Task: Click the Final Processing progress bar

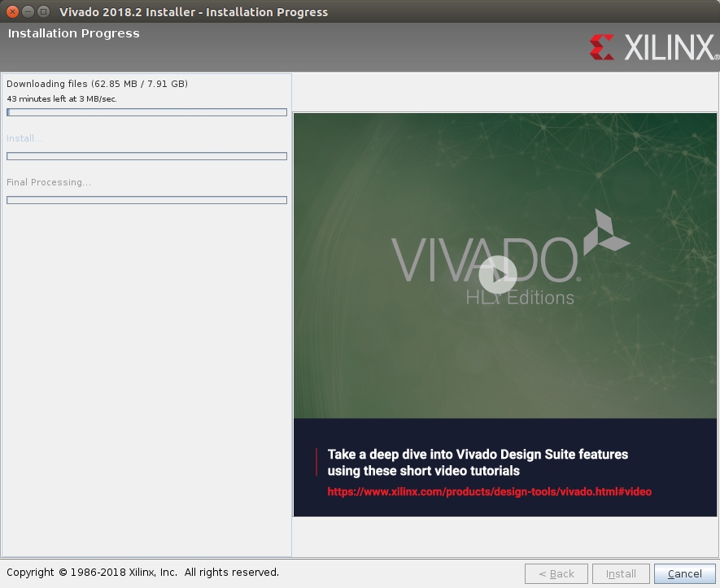Action: coord(146,200)
